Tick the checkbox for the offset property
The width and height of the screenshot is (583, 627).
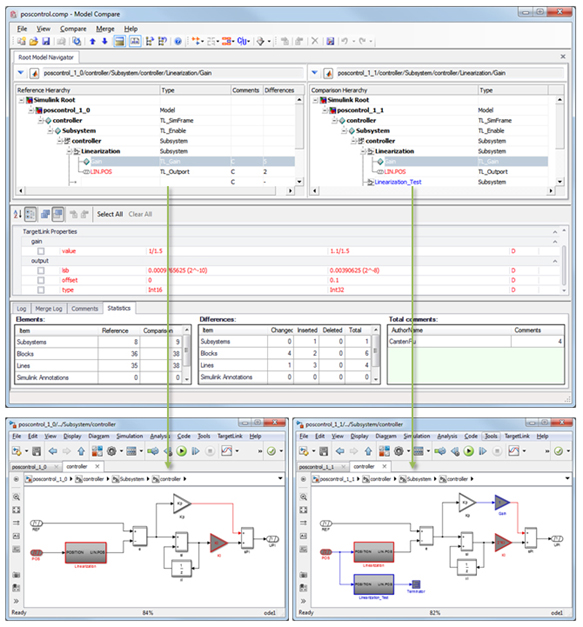coord(41,280)
